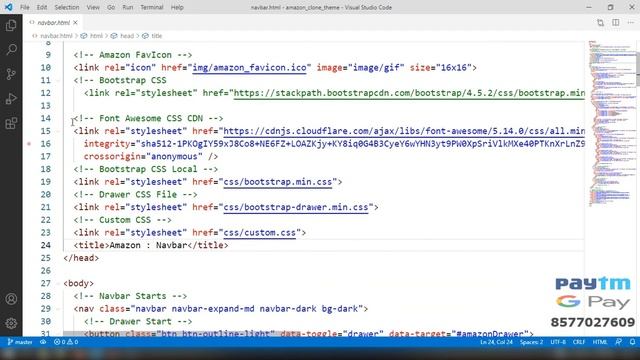640x360 pixels.
Task: Open errors and warnings count in status bar
Action: (x=66, y=342)
